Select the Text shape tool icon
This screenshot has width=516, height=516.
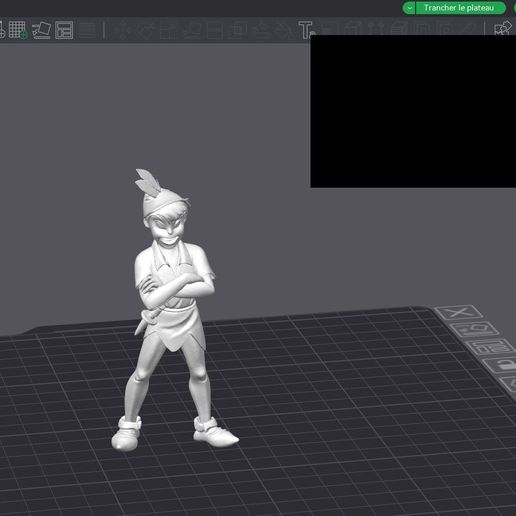(306, 30)
